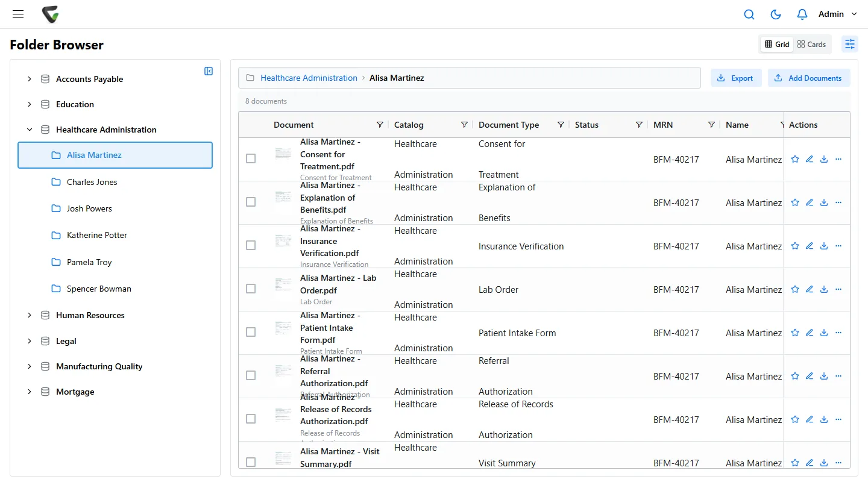Image resolution: width=868 pixels, height=482 pixels.
Task: Expand the Legal catalog
Action: 30,341
